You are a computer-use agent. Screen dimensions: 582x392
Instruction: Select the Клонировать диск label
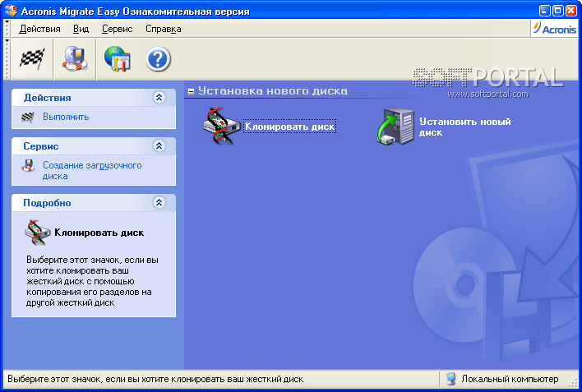tap(290, 127)
